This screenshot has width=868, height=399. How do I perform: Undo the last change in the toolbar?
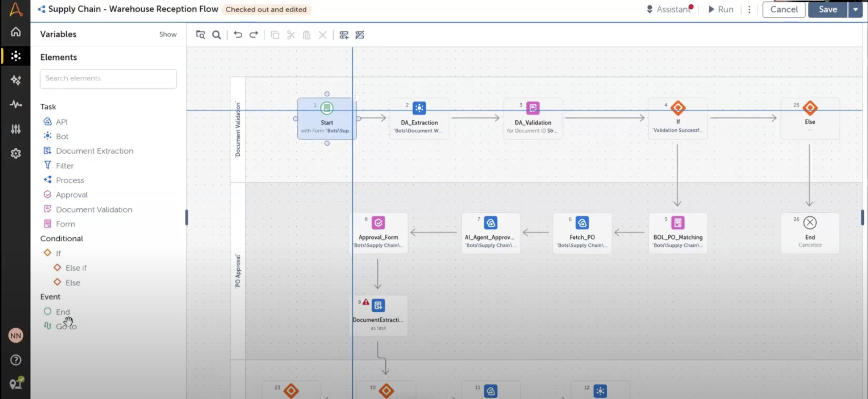[x=238, y=35]
